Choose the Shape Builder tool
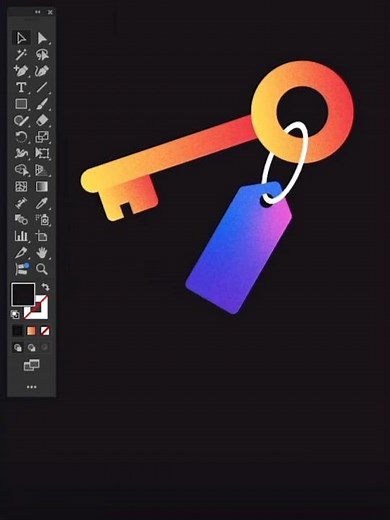 point(21,170)
